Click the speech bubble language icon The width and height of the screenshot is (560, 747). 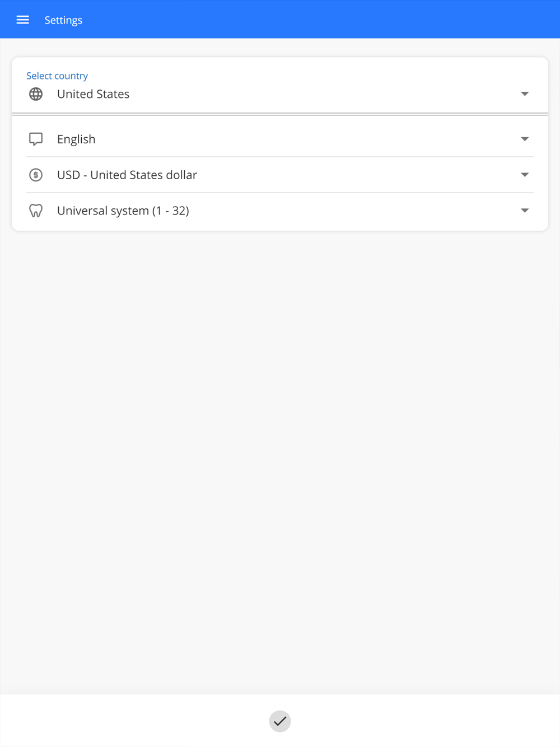pos(36,139)
